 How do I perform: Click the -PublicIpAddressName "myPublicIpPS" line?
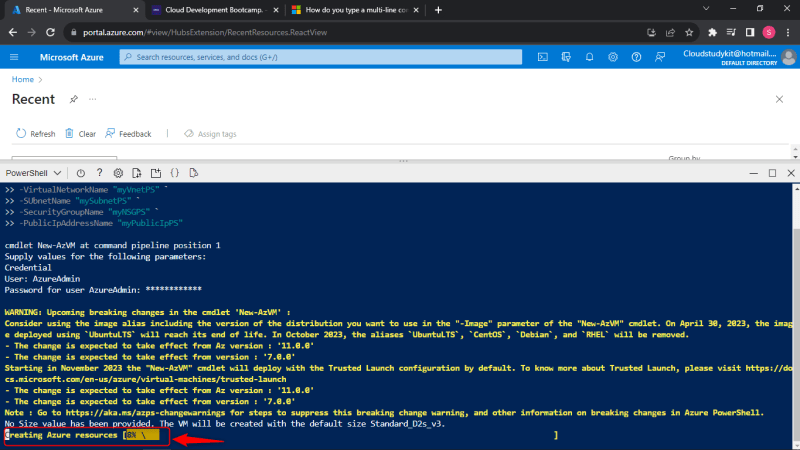click(93, 223)
